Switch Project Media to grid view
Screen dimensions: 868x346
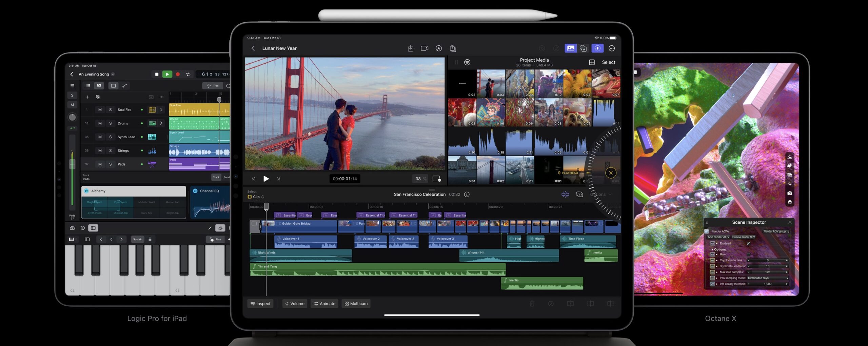coord(592,62)
